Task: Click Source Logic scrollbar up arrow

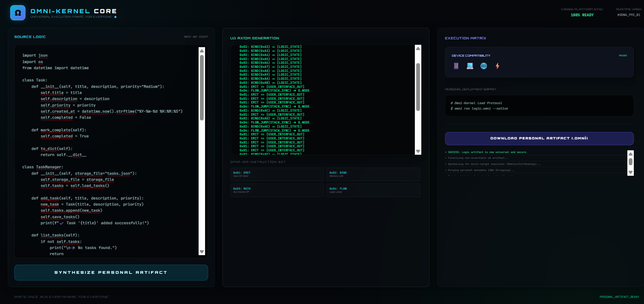Action: [x=202, y=51]
